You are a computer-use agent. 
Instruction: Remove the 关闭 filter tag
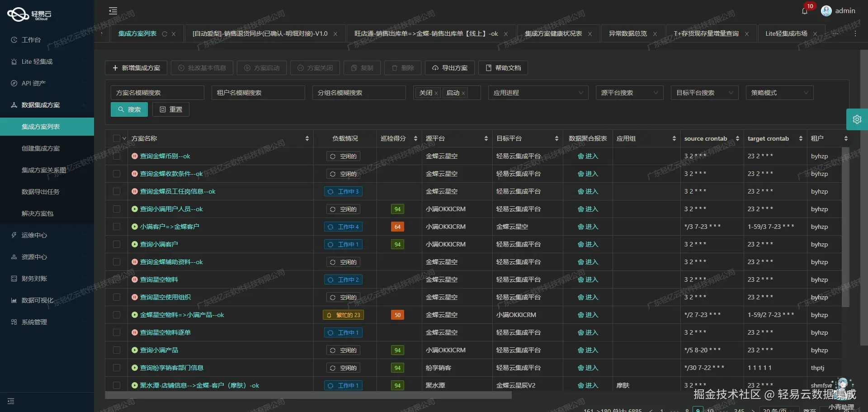coord(436,93)
